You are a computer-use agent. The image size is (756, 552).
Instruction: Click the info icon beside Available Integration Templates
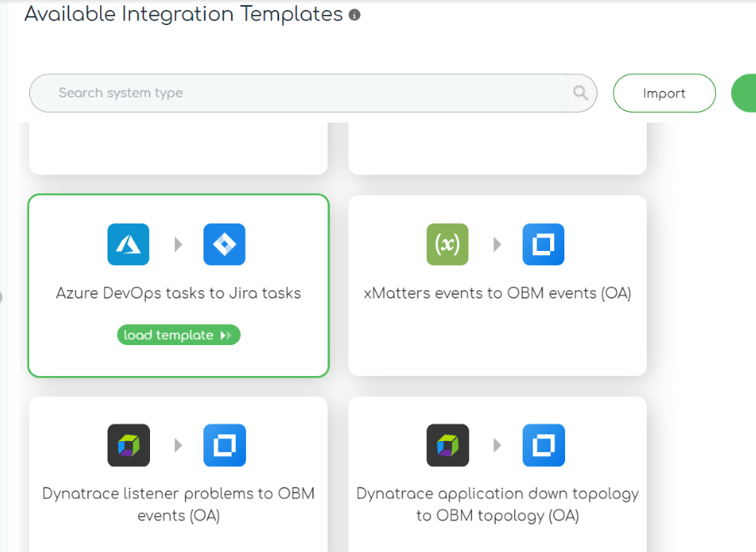[354, 16]
